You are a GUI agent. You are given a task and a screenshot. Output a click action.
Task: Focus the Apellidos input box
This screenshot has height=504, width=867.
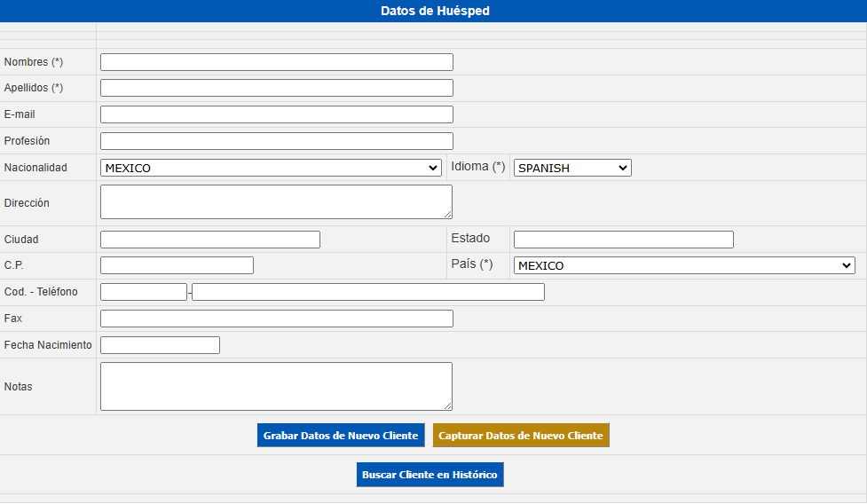click(x=276, y=88)
